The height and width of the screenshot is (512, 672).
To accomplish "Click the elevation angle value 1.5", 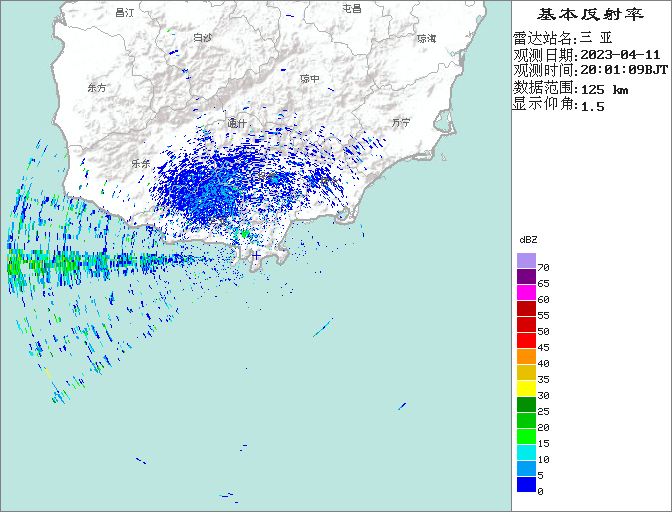I will pos(592,106).
